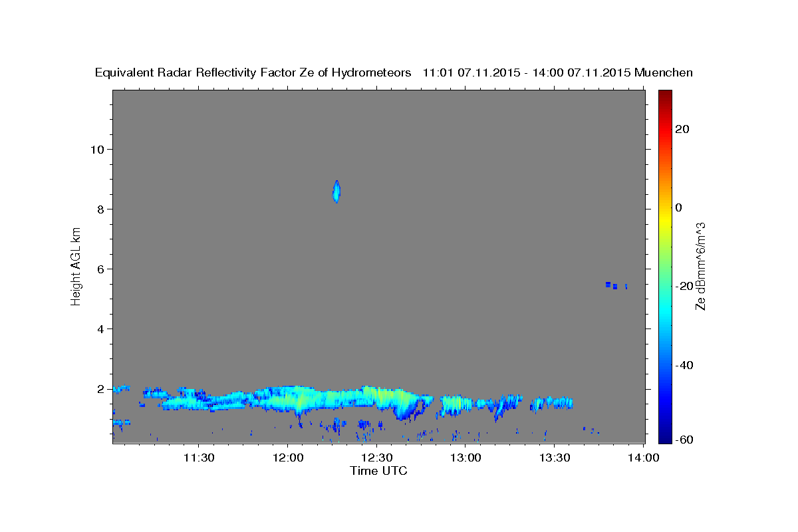Click the 'Time UTC' axis label
The width and height of the screenshot is (798, 532).
coord(378,471)
